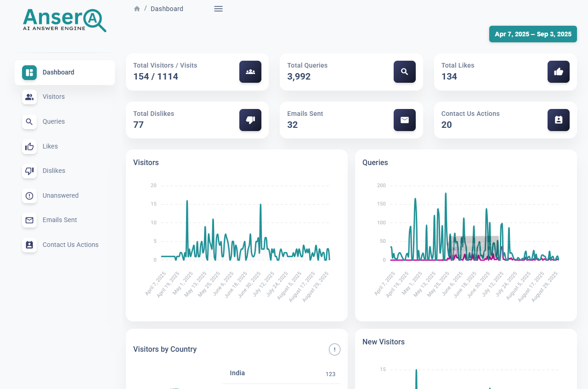Open the hamburger navigation menu
Viewport: 588px width, 389px height.
[x=218, y=8]
